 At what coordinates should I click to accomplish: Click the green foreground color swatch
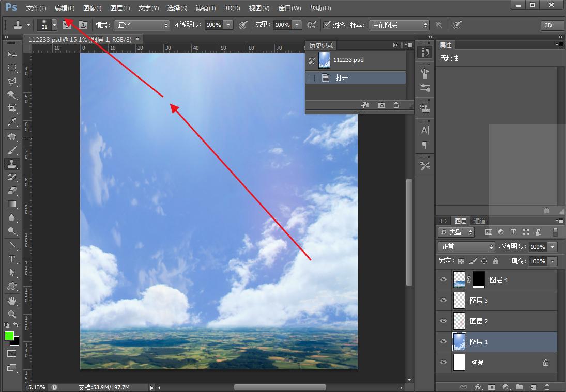click(8, 336)
